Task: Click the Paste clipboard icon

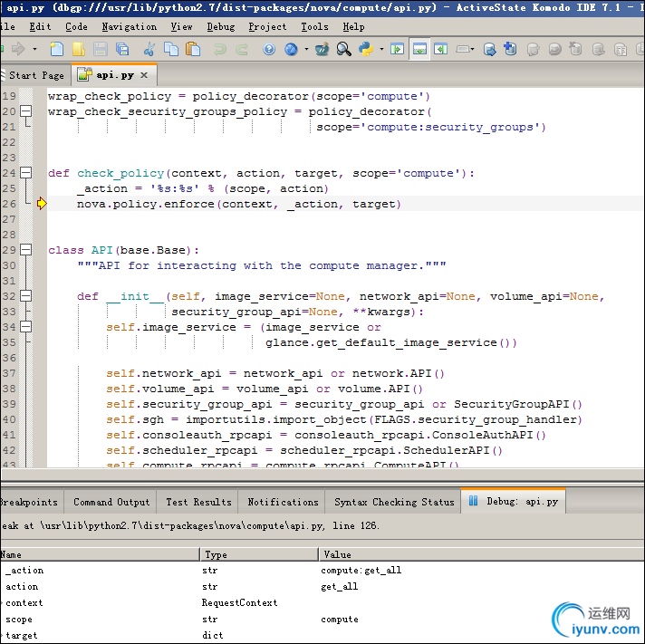Action: pos(192,49)
